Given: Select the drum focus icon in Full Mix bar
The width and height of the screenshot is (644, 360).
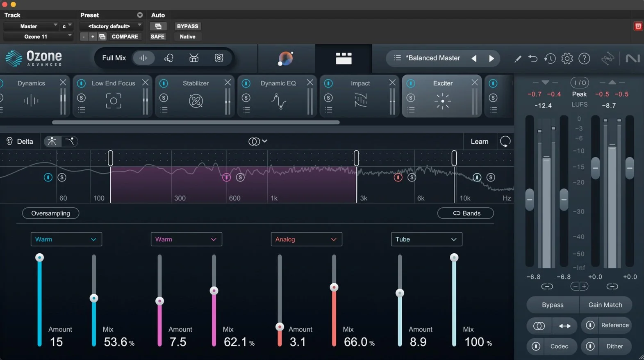Looking at the screenshot, I should [x=194, y=58].
